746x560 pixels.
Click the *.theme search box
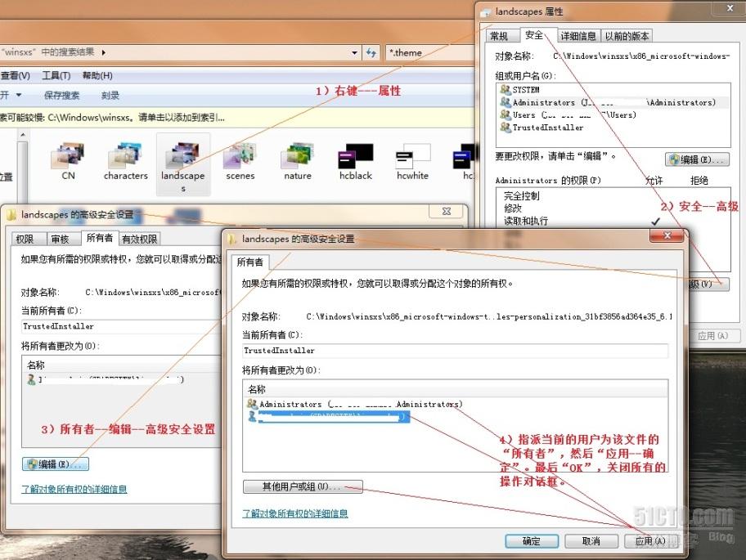click(430, 53)
